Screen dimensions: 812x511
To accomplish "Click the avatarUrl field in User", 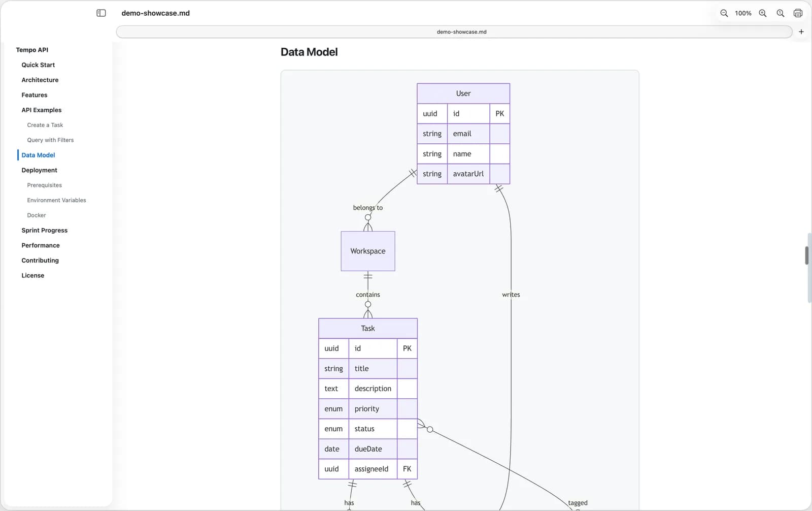I will pos(468,174).
